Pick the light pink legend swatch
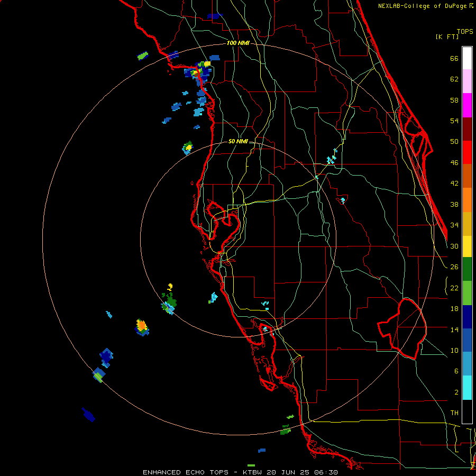Image resolution: width=476 pixels, height=476 pixels. pos(467,81)
